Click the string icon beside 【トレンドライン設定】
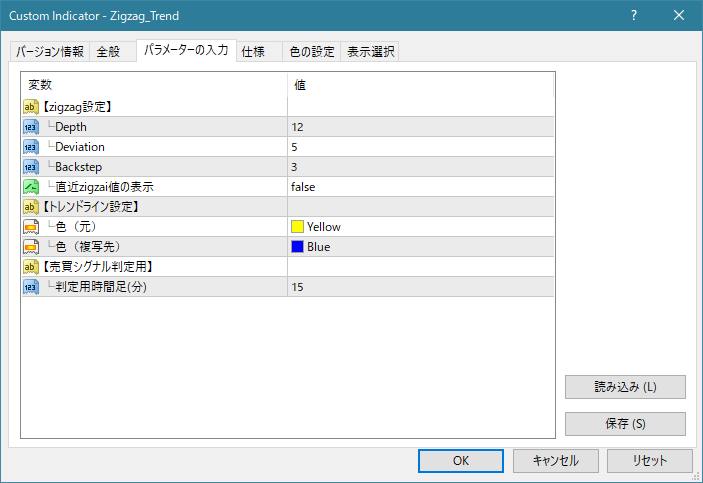 (x=30, y=207)
